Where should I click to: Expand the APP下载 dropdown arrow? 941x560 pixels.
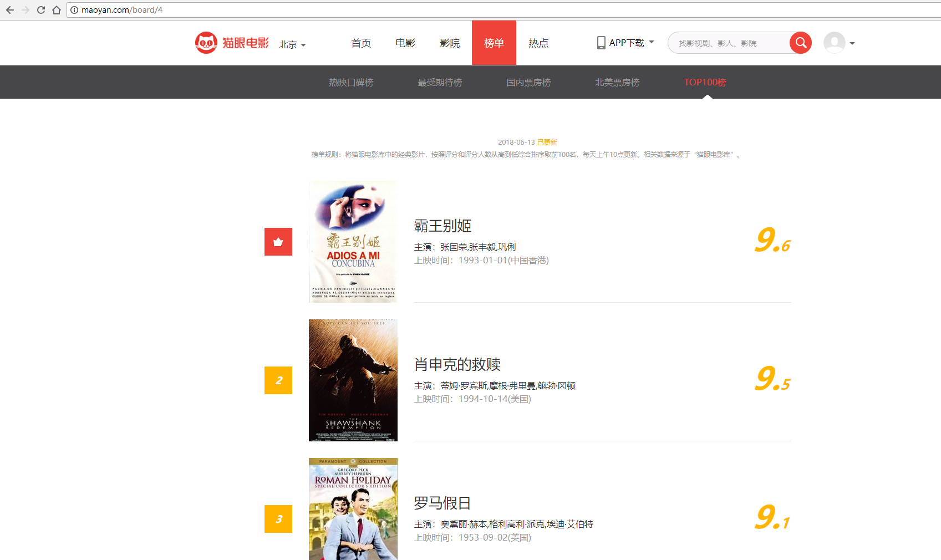click(652, 42)
